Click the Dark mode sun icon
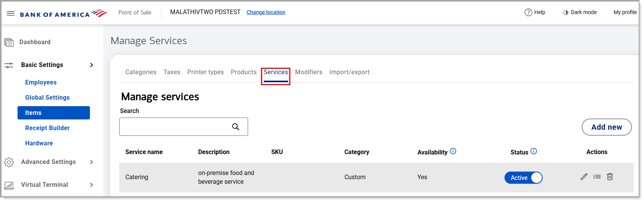The width and height of the screenshot is (644, 202). coord(566,13)
